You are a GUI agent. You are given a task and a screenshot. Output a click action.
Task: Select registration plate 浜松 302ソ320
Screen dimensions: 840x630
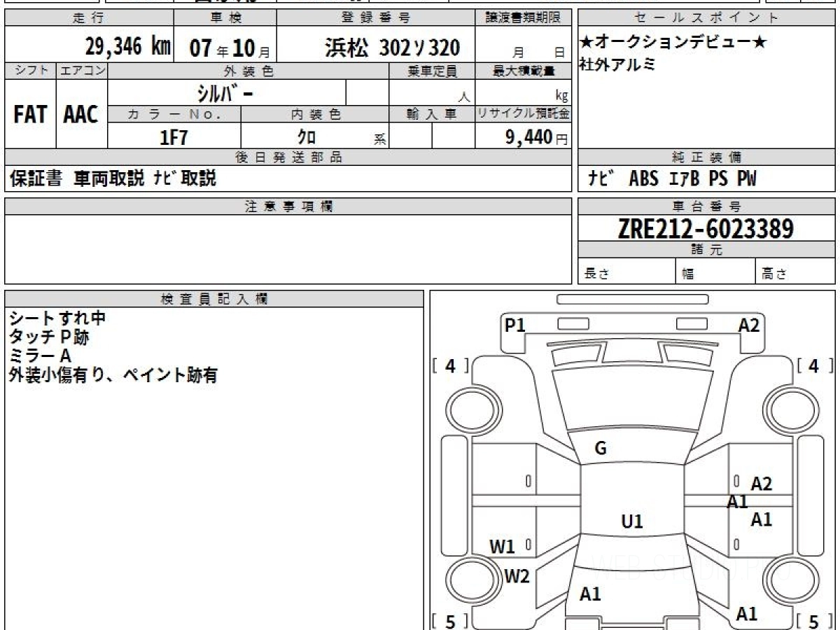pos(393,48)
